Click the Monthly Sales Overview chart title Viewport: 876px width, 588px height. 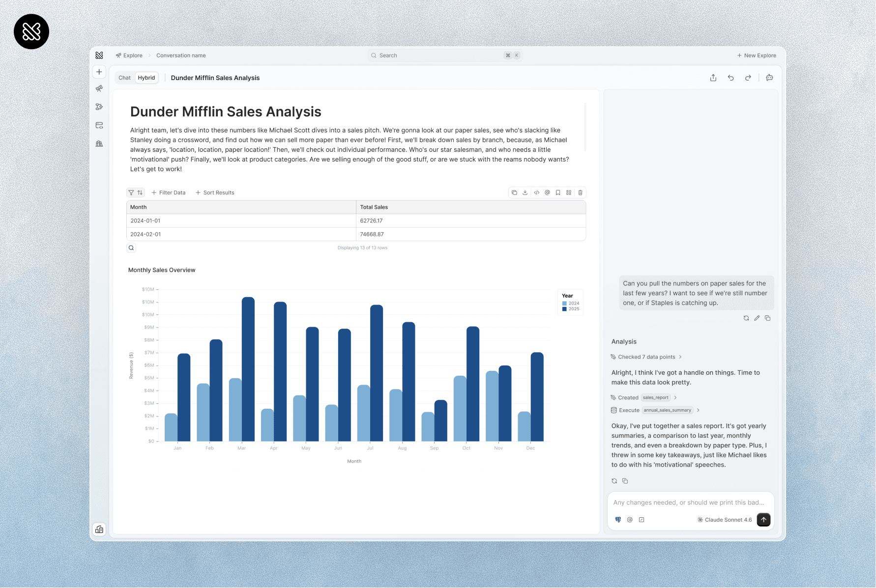(162, 270)
